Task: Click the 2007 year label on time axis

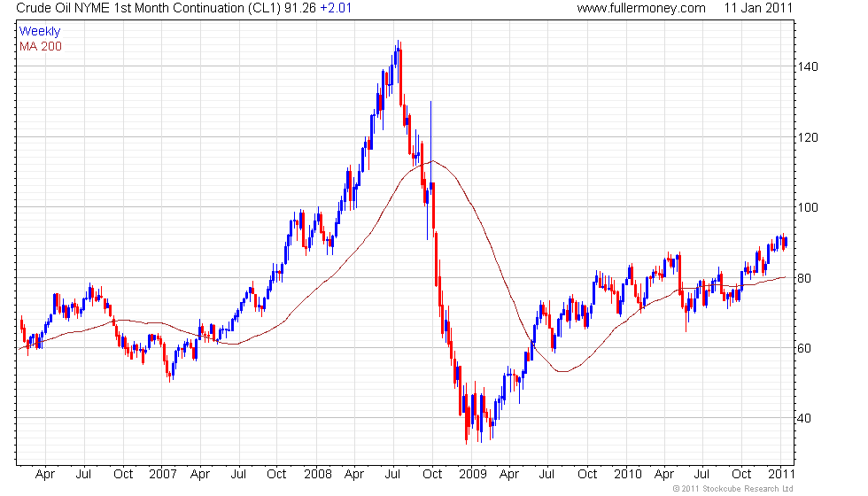Action: [163, 475]
